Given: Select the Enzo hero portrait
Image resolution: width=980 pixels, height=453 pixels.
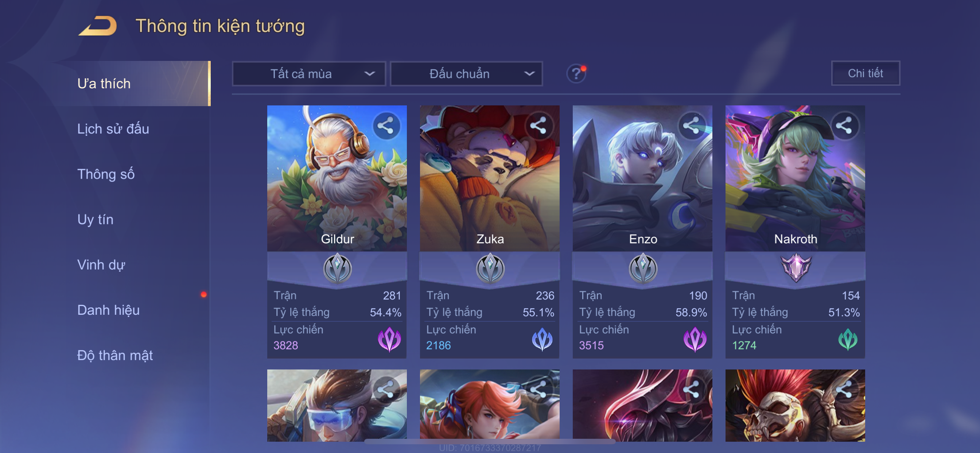Looking at the screenshot, I should (642, 178).
